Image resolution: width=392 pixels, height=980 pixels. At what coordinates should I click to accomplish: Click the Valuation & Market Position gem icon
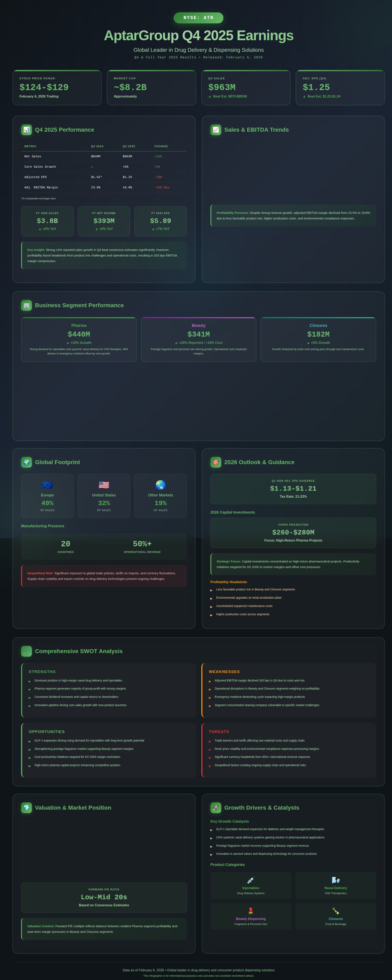tap(26, 807)
